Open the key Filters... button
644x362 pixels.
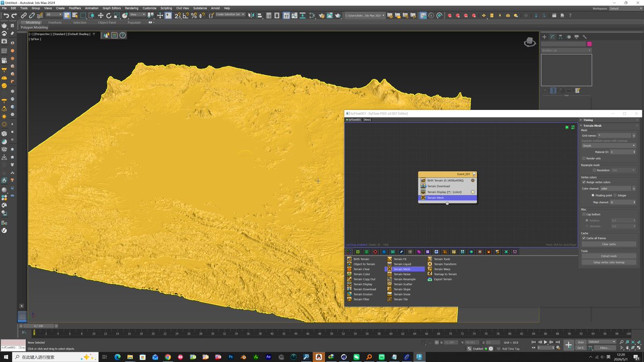click(x=605, y=348)
